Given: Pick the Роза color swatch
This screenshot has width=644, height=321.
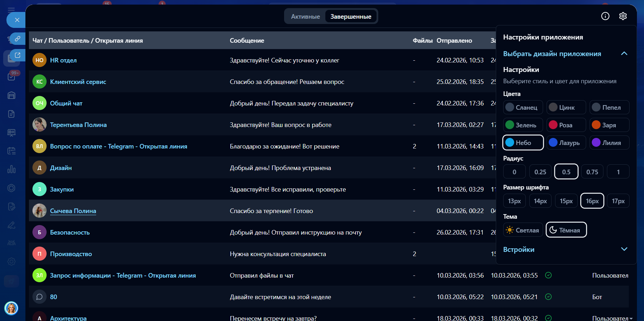Looking at the screenshot, I should (566, 125).
